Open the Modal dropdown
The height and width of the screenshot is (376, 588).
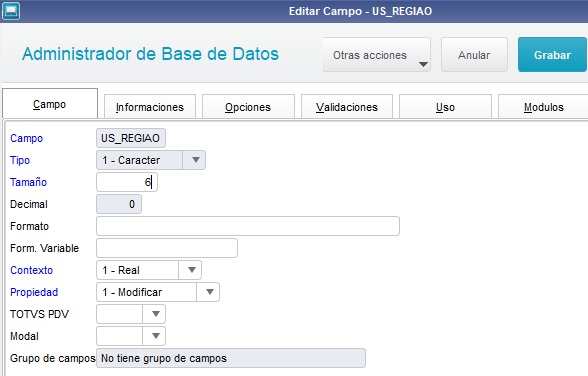pyautogui.click(x=131, y=336)
